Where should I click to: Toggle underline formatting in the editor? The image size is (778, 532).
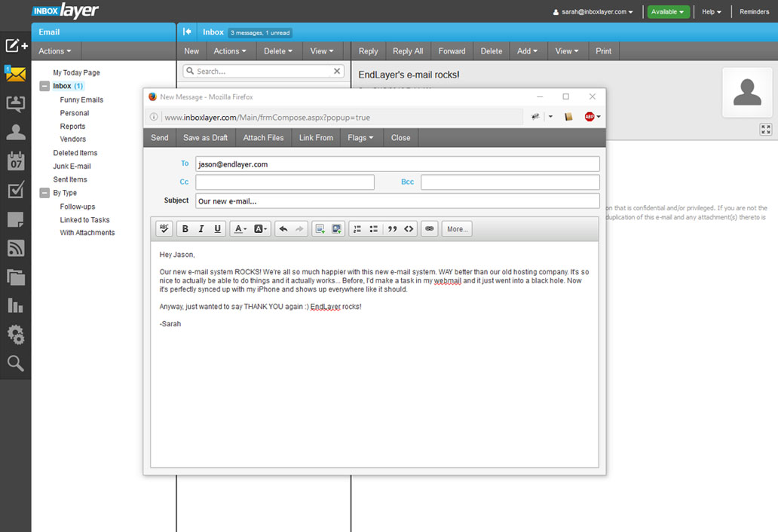click(218, 229)
